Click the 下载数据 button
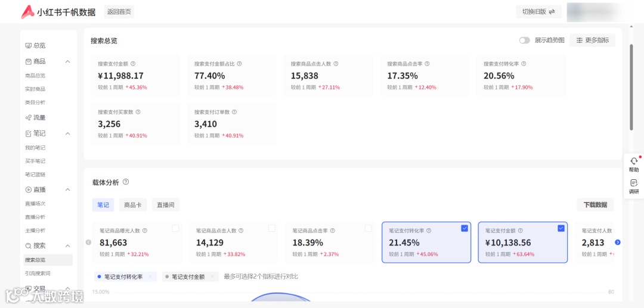644x308 pixels. coord(595,205)
